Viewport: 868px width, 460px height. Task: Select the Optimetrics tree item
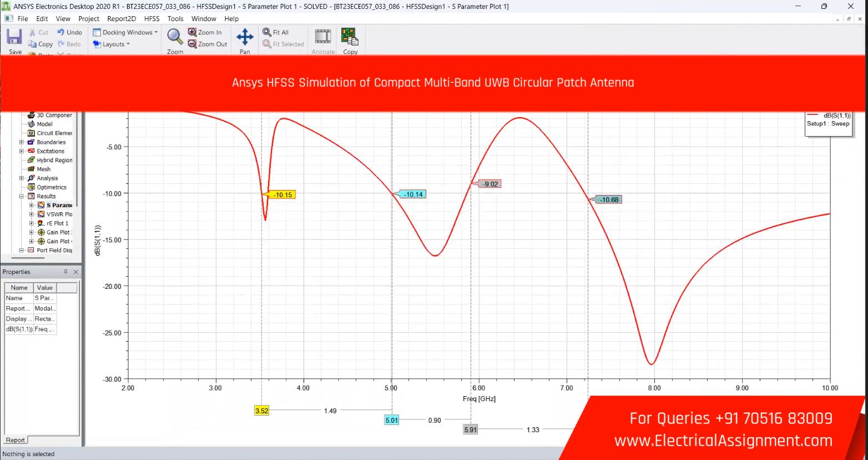pos(52,187)
